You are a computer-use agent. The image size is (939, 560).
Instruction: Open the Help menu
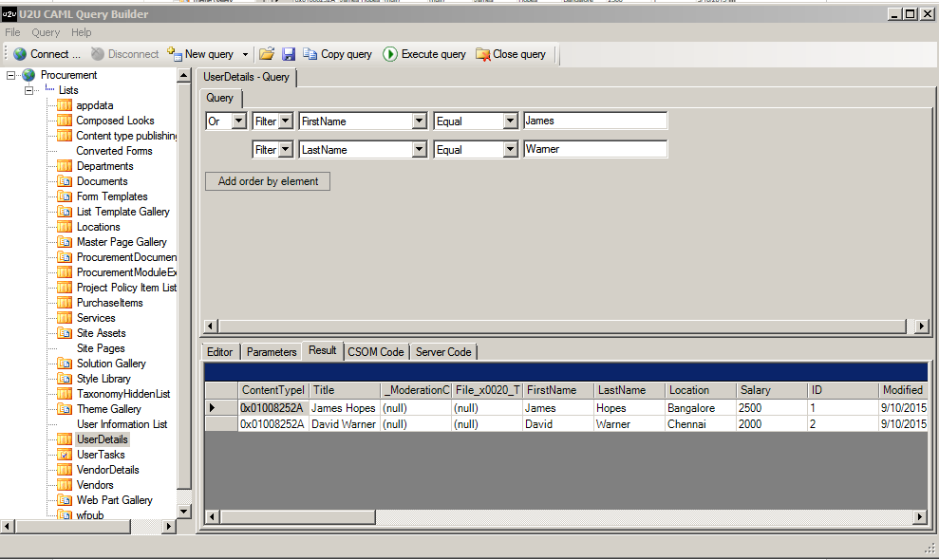pyautogui.click(x=82, y=32)
